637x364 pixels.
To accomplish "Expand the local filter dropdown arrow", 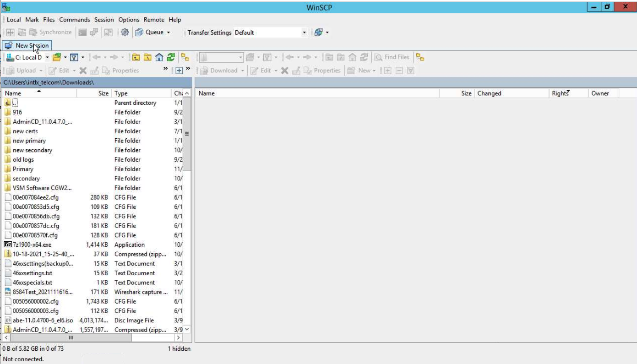I will tap(82, 57).
